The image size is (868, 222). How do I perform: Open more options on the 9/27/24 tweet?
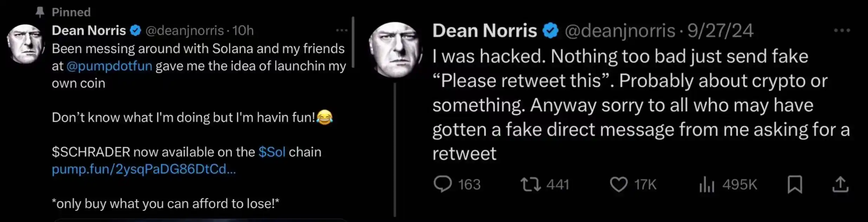[842, 31]
